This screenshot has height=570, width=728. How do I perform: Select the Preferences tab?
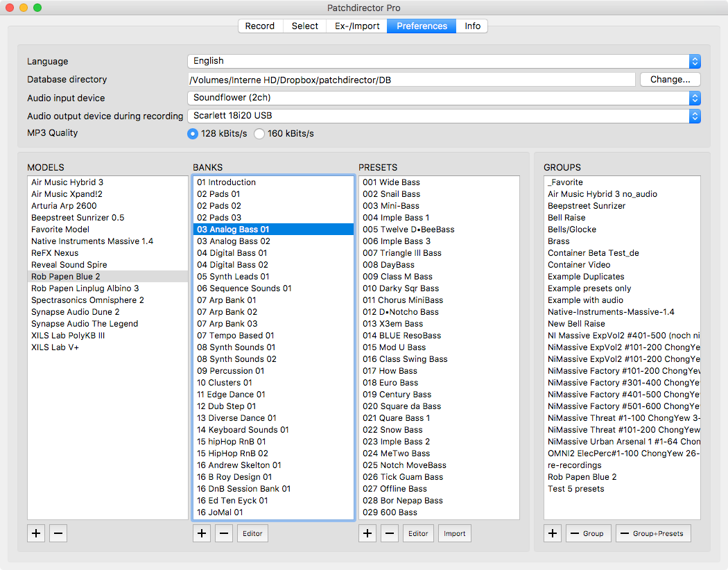(422, 26)
